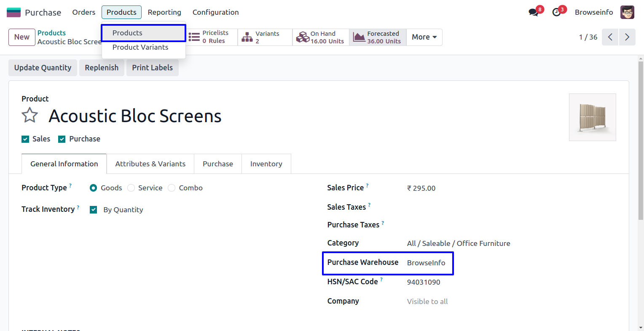Select Product Variants menu entry
The width and height of the screenshot is (644, 331).
coord(140,47)
